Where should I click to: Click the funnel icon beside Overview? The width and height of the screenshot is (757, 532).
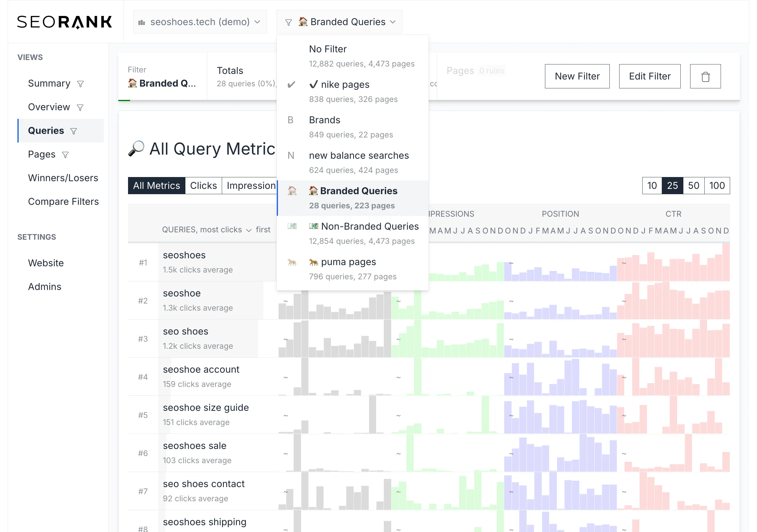point(80,108)
